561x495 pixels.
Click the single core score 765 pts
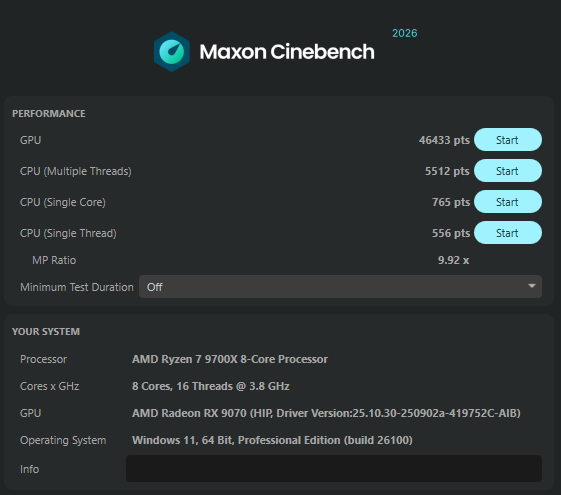pos(451,202)
